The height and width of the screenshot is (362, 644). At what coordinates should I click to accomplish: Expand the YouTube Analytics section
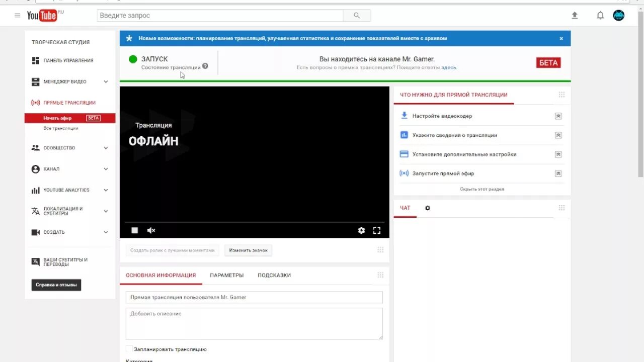pos(106,190)
